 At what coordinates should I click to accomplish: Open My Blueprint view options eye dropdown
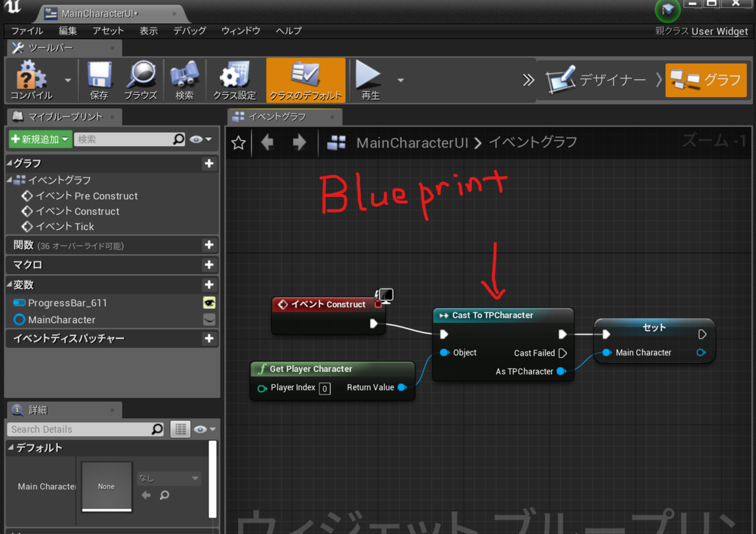(x=201, y=139)
